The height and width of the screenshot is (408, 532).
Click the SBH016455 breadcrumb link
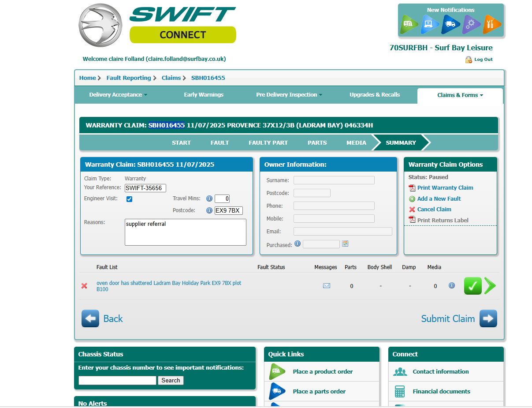pos(208,78)
